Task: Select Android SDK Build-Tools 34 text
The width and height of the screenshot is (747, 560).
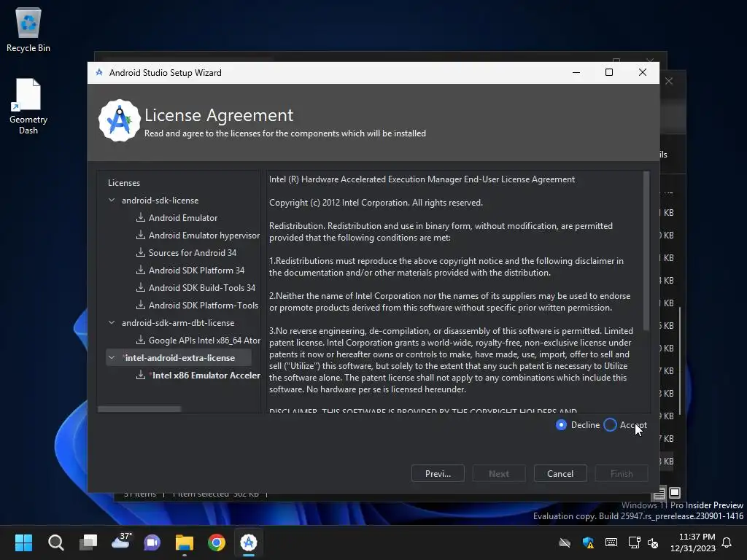Action: pyautogui.click(x=202, y=287)
